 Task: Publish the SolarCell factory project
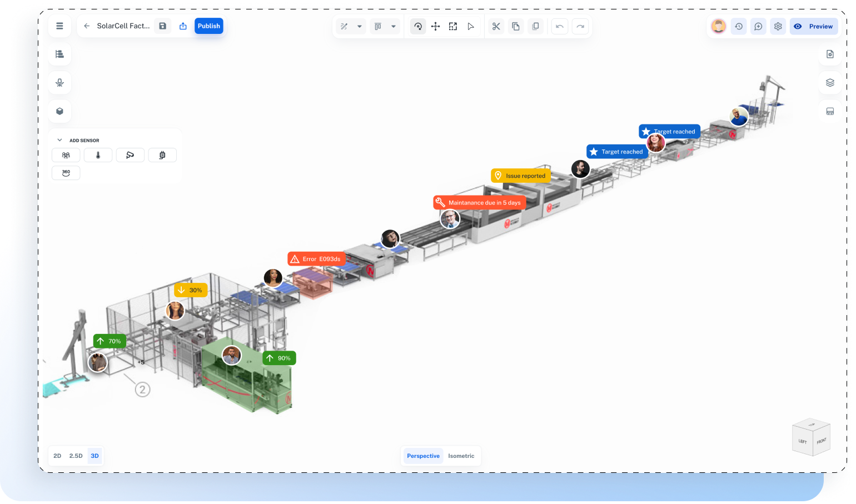[x=209, y=26]
